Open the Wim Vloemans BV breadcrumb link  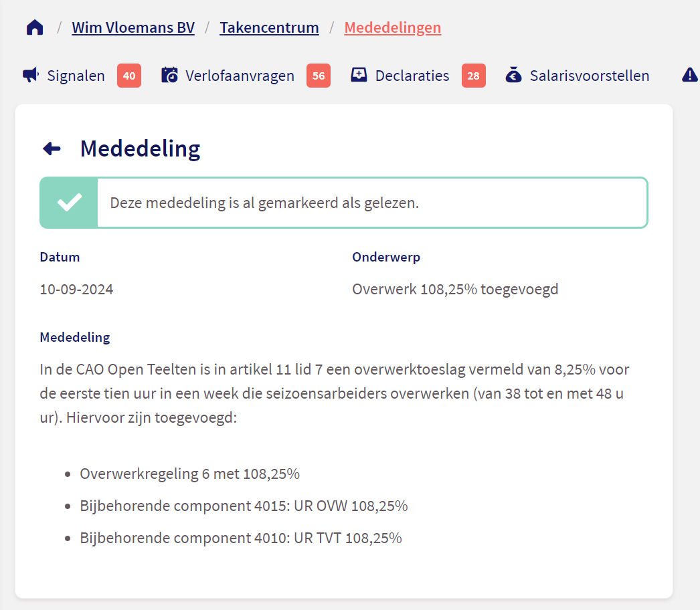tap(133, 28)
